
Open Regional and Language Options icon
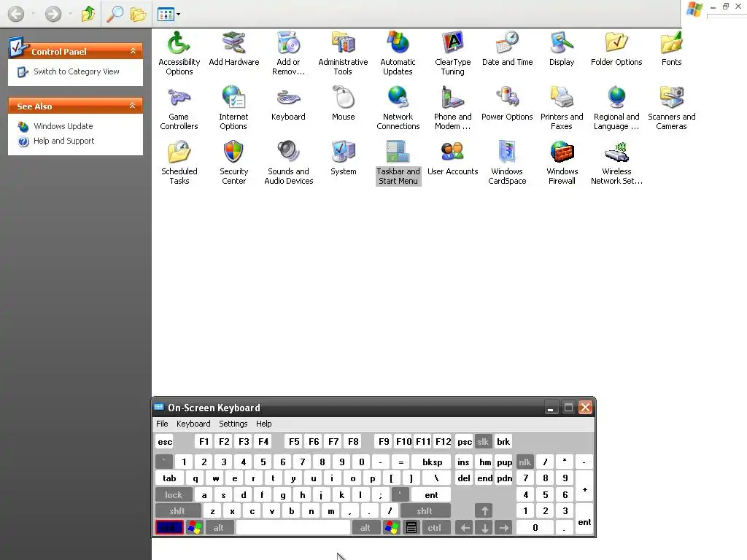tap(616, 108)
